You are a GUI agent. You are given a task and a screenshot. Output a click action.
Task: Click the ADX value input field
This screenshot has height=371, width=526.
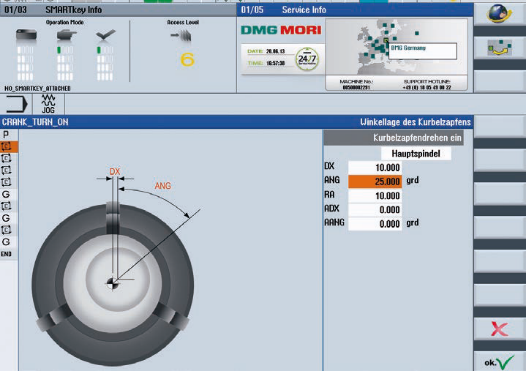pyautogui.click(x=375, y=210)
